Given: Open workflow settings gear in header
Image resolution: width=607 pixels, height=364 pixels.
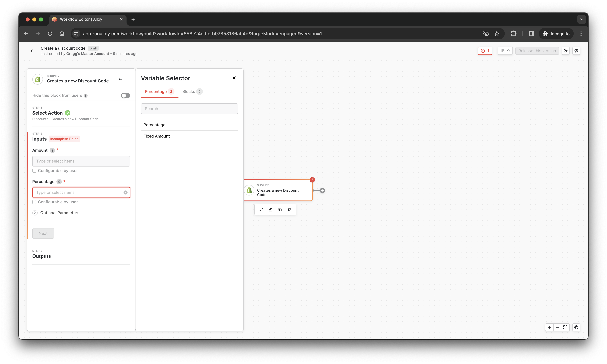Looking at the screenshot, I should coord(576,51).
